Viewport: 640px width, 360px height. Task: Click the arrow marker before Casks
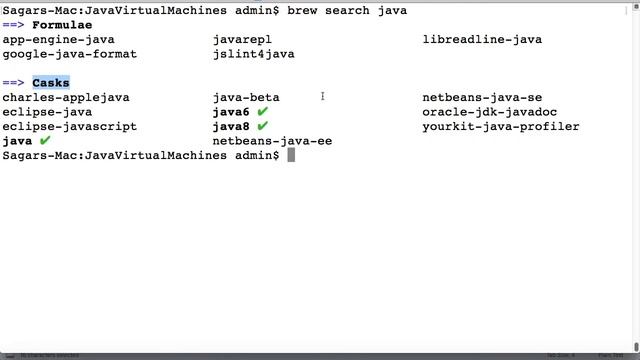pos(13,83)
